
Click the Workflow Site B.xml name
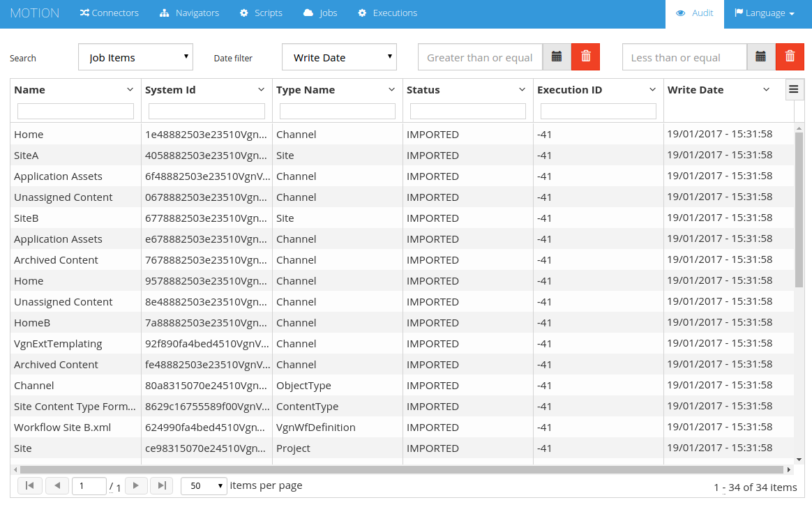pyautogui.click(x=62, y=428)
